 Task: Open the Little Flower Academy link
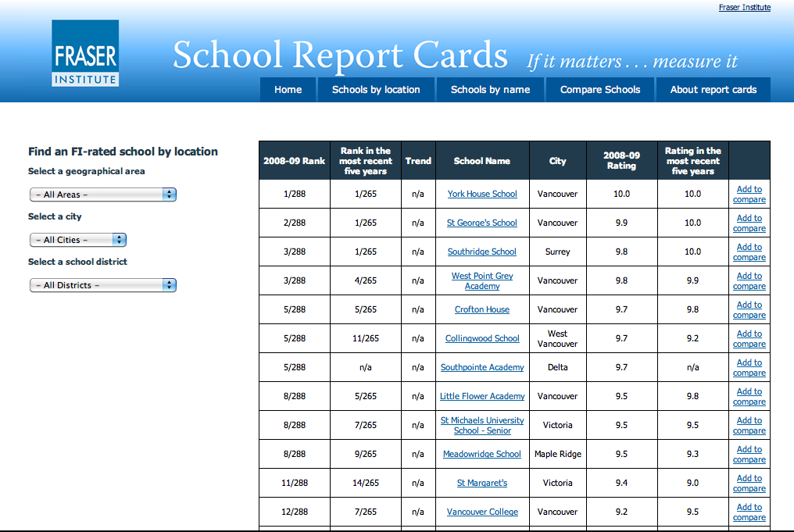pyautogui.click(x=482, y=396)
